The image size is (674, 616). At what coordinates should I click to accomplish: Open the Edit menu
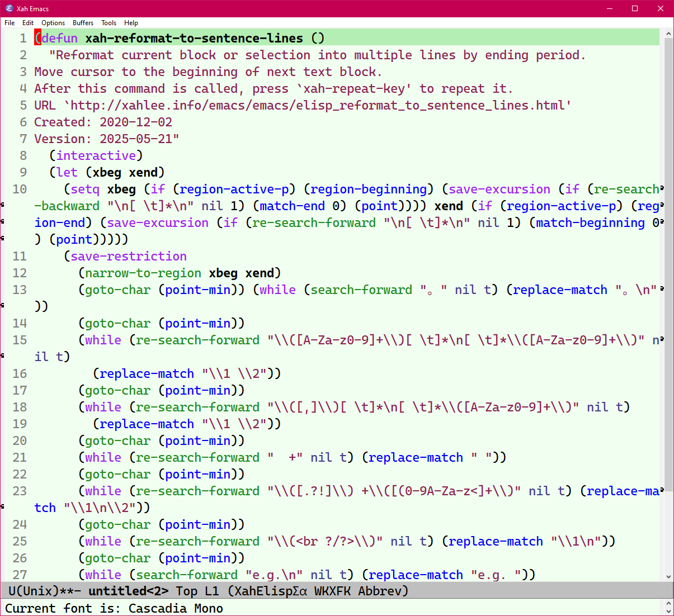[28, 23]
